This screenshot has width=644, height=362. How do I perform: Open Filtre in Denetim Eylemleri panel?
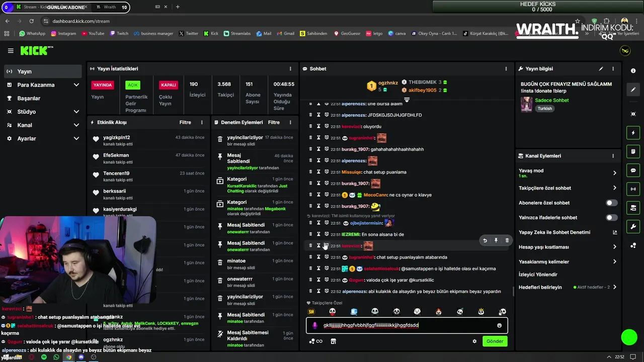tap(274, 122)
